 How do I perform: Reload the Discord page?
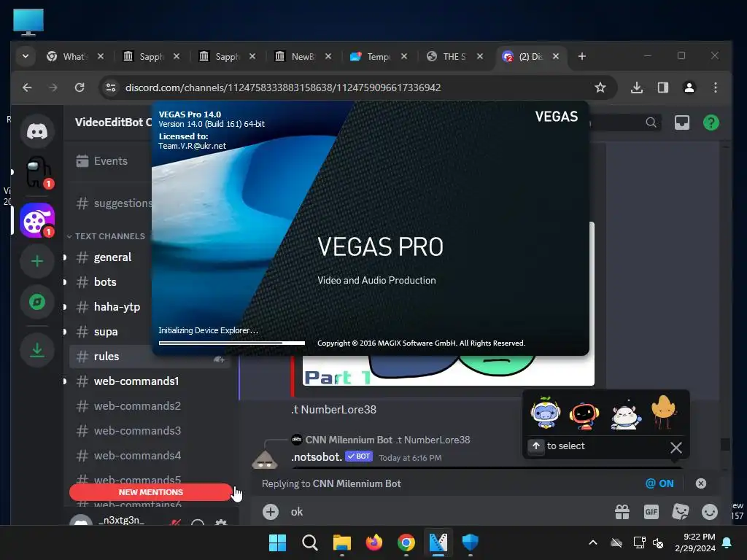click(x=80, y=87)
